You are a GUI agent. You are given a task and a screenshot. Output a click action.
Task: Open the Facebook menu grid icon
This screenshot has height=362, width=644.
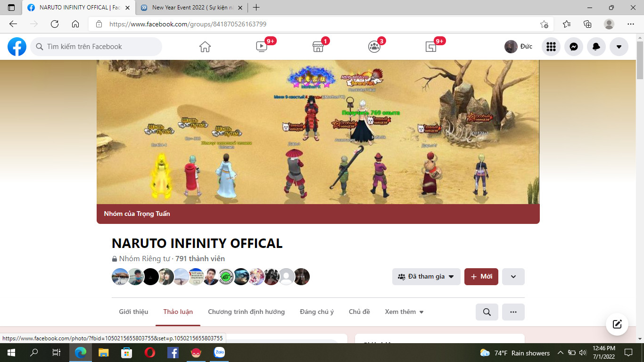[x=551, y=47]
